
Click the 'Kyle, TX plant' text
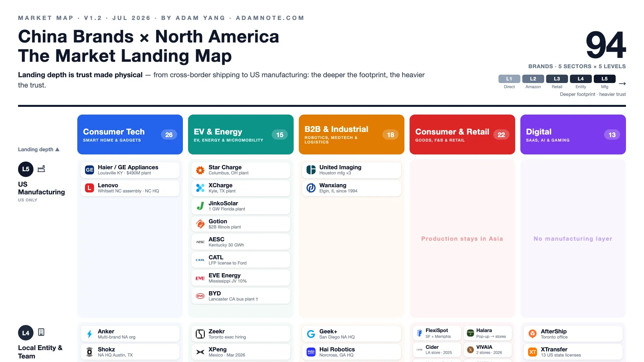[x=222, y=191]
